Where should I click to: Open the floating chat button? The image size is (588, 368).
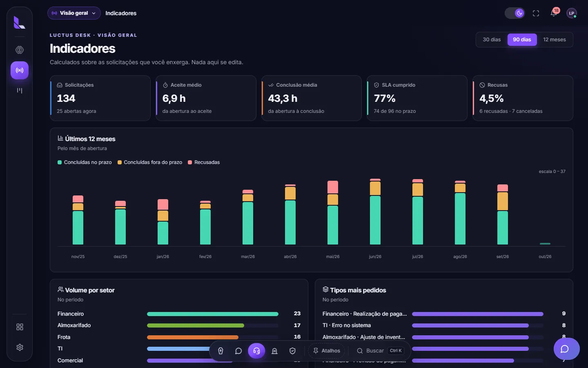[566, 349]
